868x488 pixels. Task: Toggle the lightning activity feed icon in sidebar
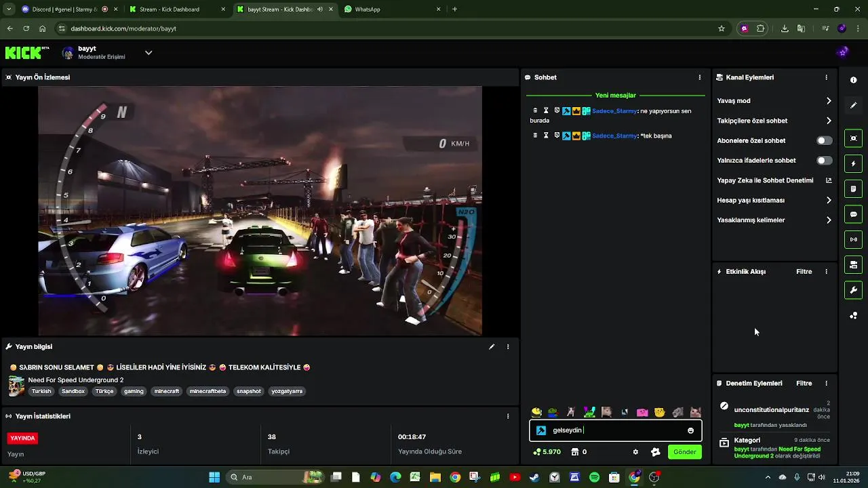coord(853,163)
